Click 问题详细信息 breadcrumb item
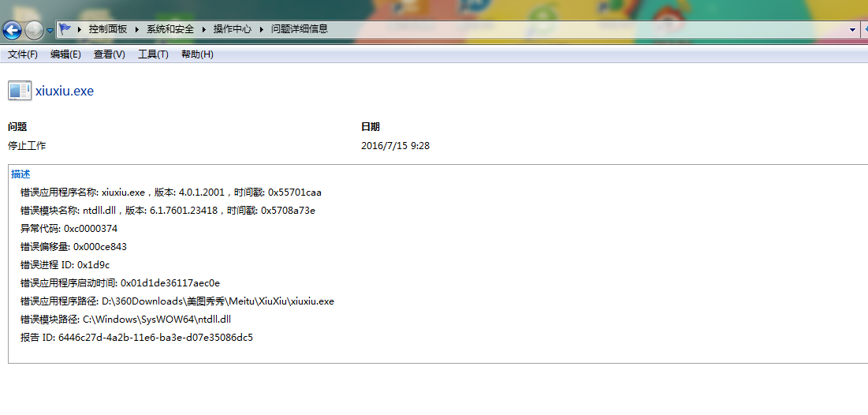Image resolution: width=868 pixels, height=415 pixels. [x=300, y=29]
